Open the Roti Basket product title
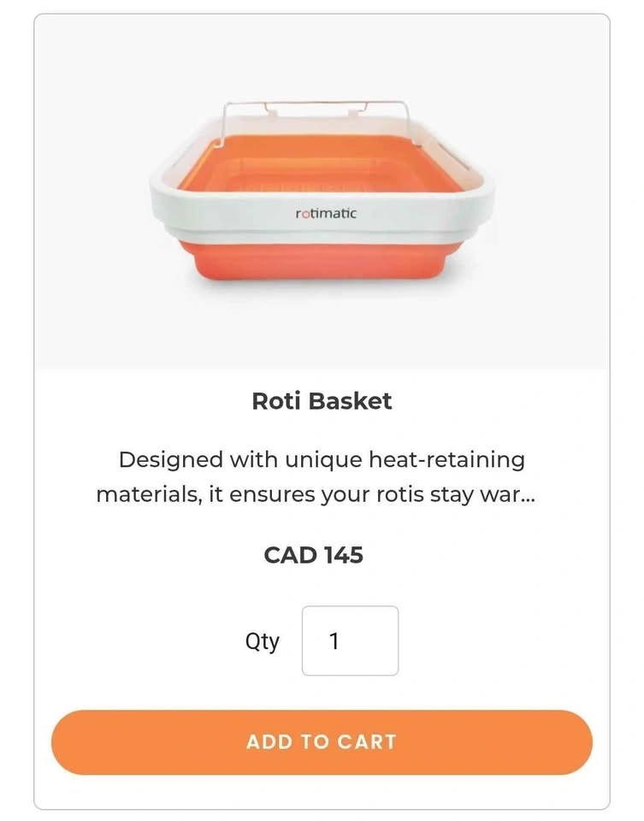644x821 pixels. click(x=322, y=401)
